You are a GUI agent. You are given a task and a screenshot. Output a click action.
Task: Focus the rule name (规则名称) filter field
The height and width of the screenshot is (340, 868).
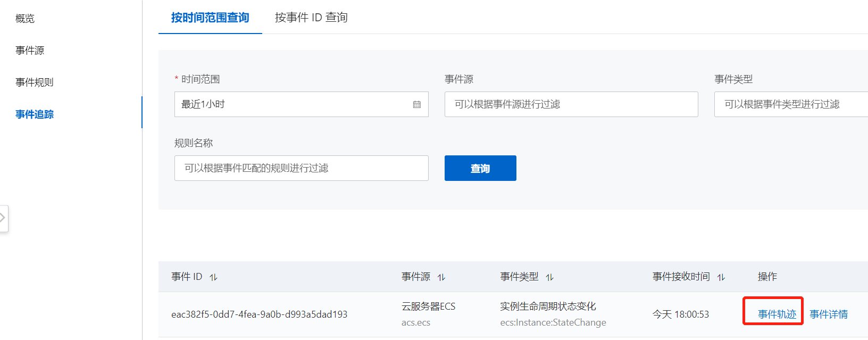302,168
